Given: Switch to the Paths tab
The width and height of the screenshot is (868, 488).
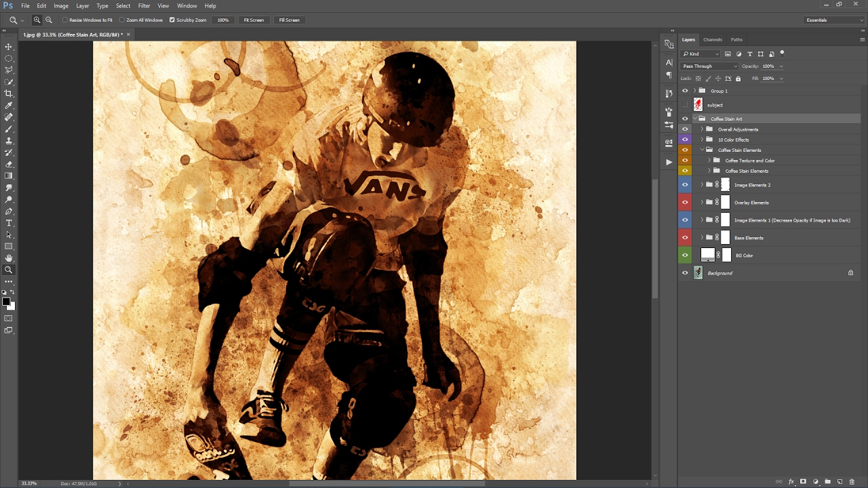Looking at the screenshot, I should coord(736,39).
